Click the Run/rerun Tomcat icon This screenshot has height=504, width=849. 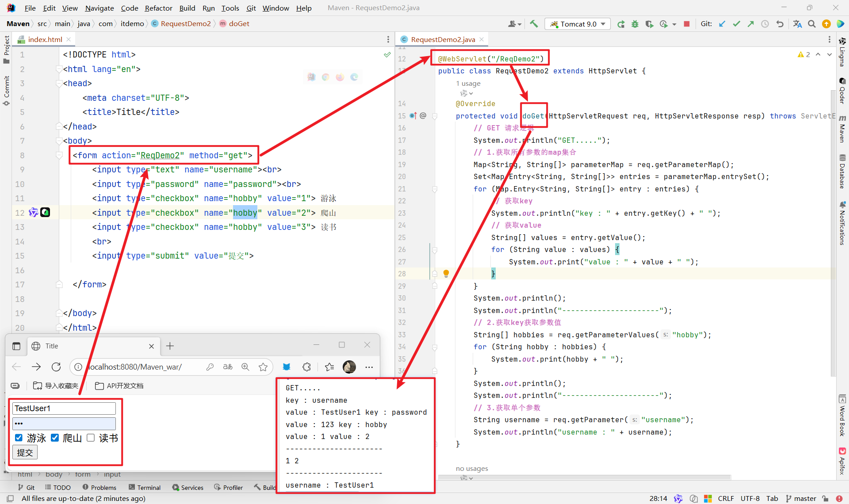point(621,24)
